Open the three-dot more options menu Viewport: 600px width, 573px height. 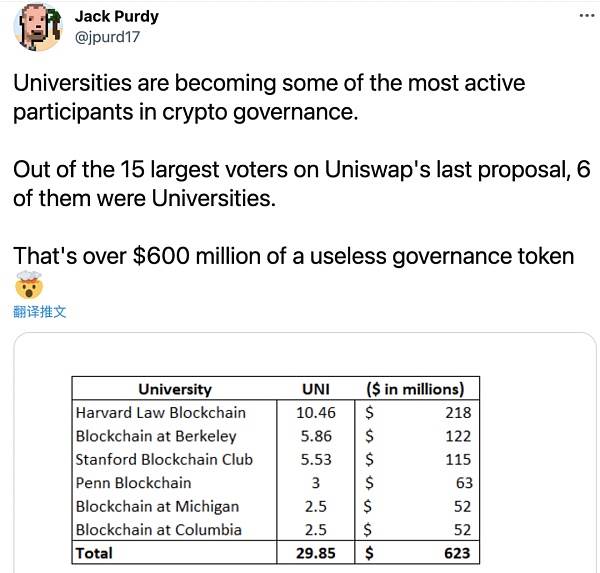(x=587, y=16)
